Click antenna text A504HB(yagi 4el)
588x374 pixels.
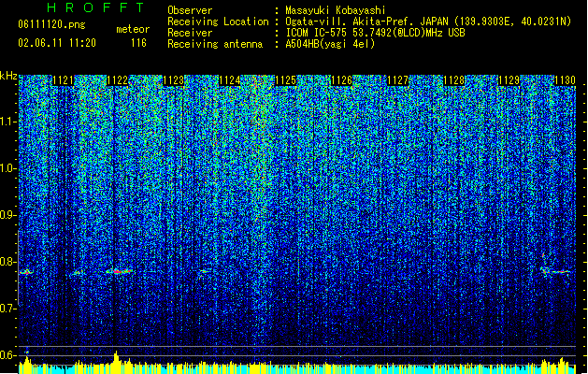(x=330, y=44)
